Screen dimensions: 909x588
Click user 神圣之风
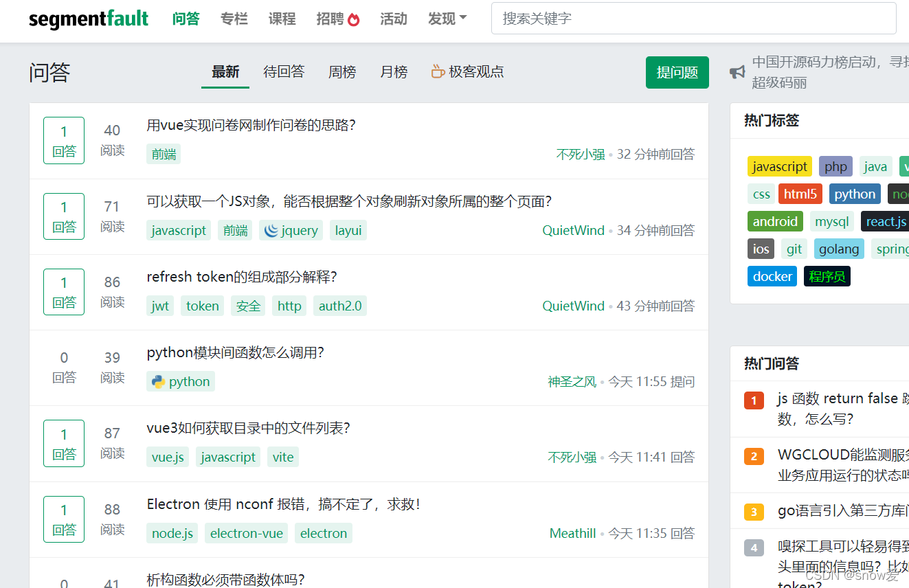click(572, 381)
